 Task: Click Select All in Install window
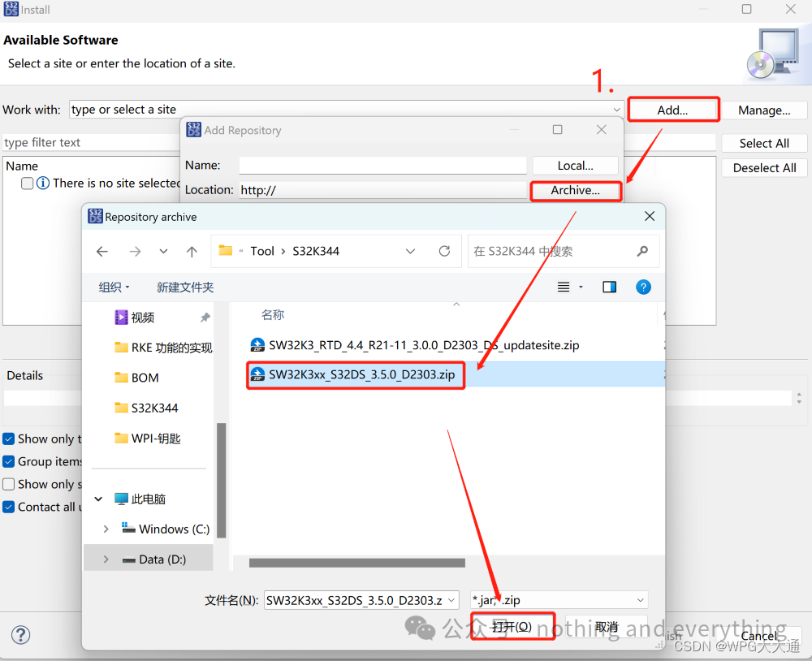pyautogui.click(x=764, y=144)
